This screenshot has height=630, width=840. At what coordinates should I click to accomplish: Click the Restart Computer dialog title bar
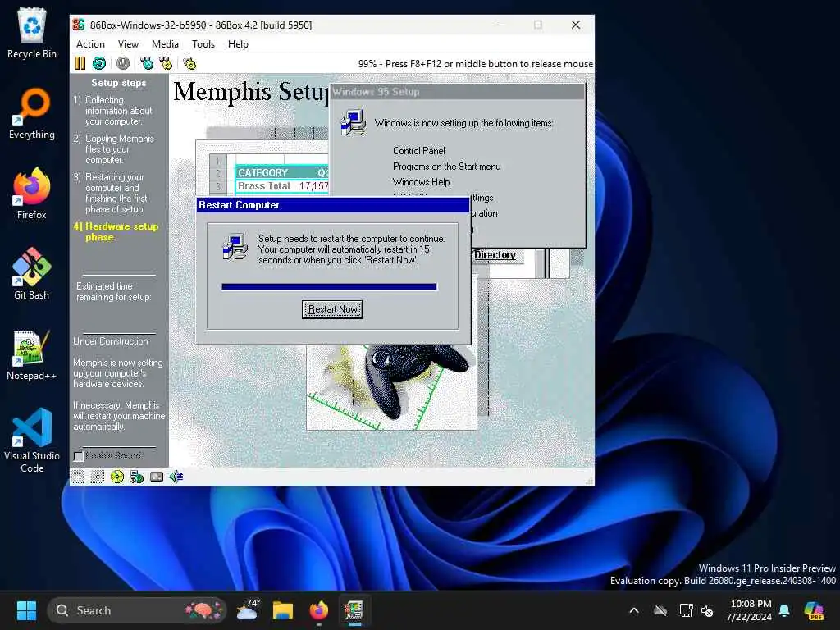[x=333, y=205]
